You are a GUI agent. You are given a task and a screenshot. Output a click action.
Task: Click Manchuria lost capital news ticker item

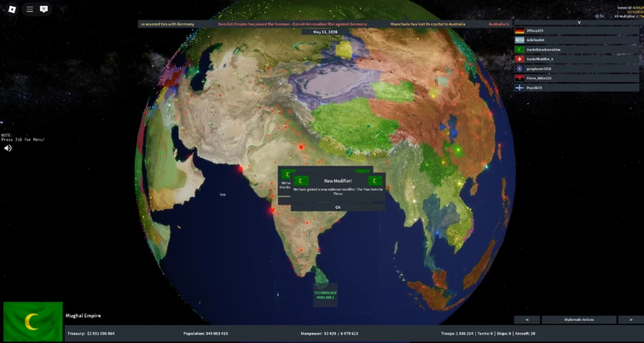428,24
